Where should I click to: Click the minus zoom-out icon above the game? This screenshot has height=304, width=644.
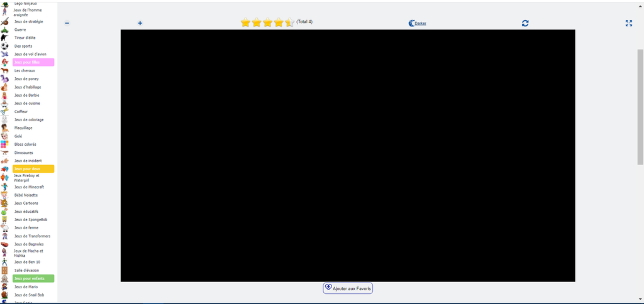tap(67, 23)
